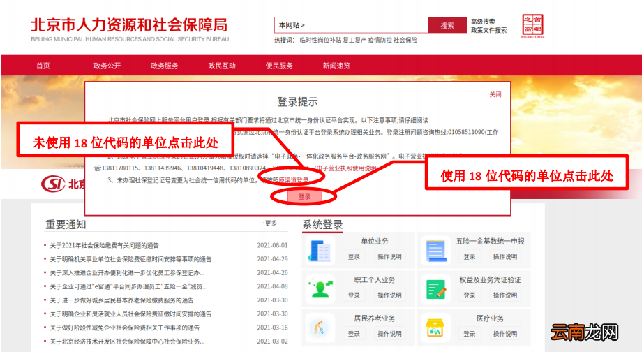Click the 单位业务 building icon

click(x=320, y=251)
